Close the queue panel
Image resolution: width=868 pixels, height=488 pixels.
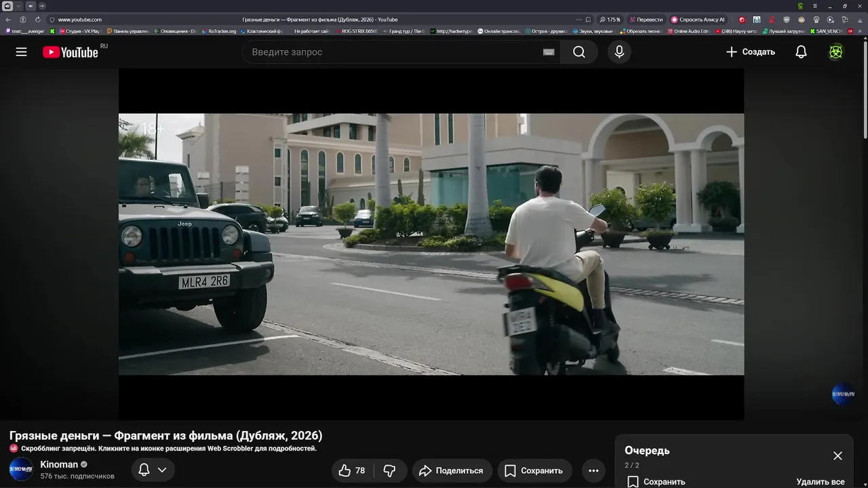[837, 456]
